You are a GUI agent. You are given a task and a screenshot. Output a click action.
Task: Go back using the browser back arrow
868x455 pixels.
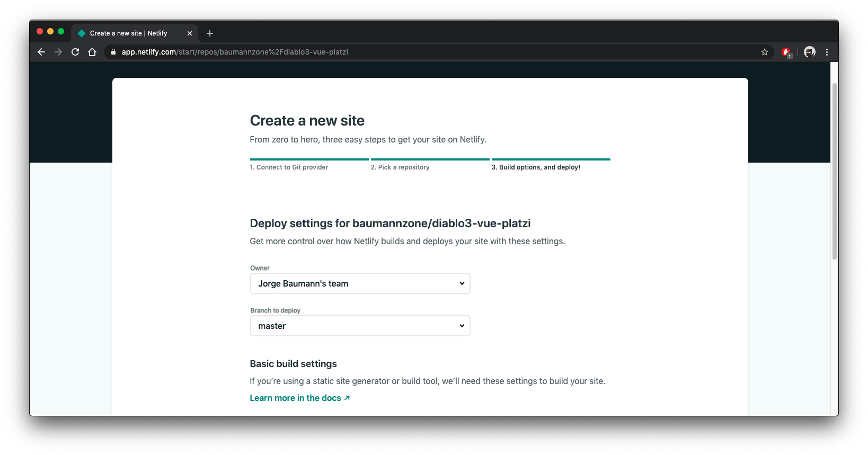[41, 52]
